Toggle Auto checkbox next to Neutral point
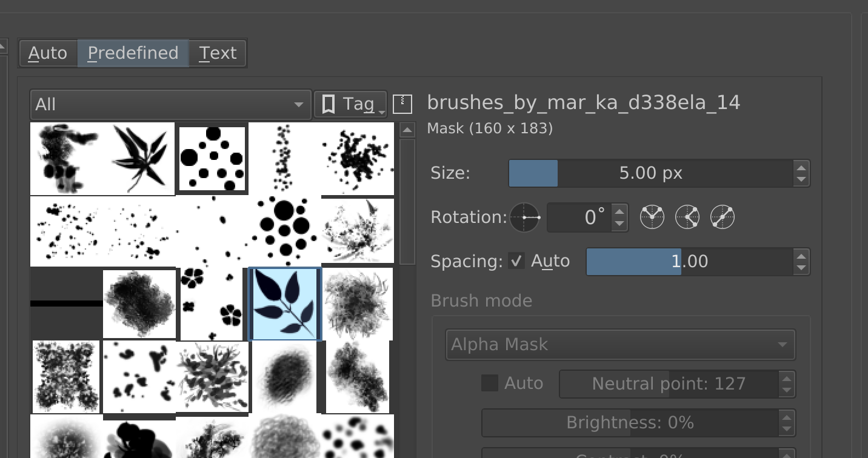 click(490, 383)
